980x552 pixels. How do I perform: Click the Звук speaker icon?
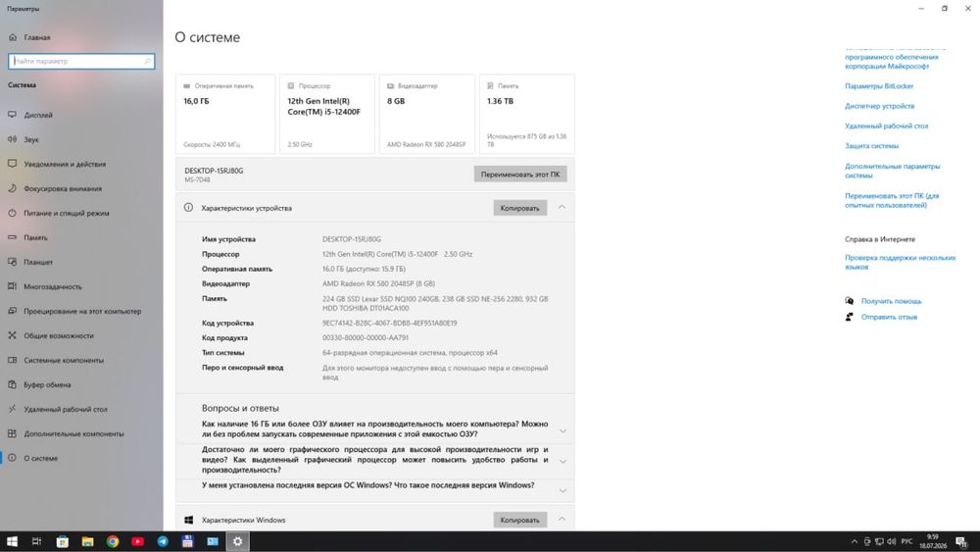coord(13,139)
